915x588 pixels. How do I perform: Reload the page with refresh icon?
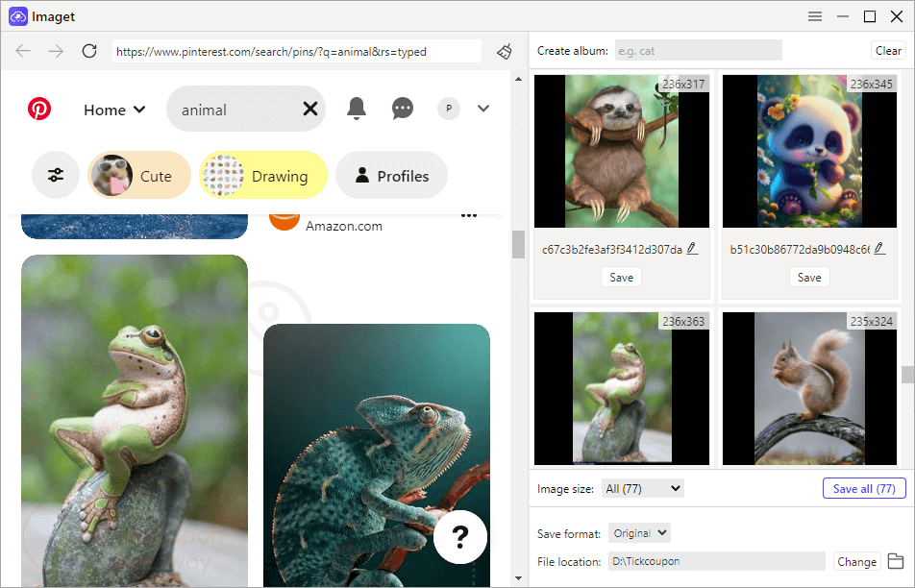[89, 51]
